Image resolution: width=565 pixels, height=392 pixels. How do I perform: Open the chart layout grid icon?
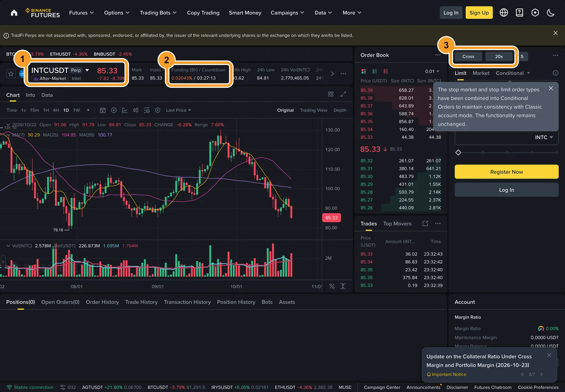(x=331, y=94)
